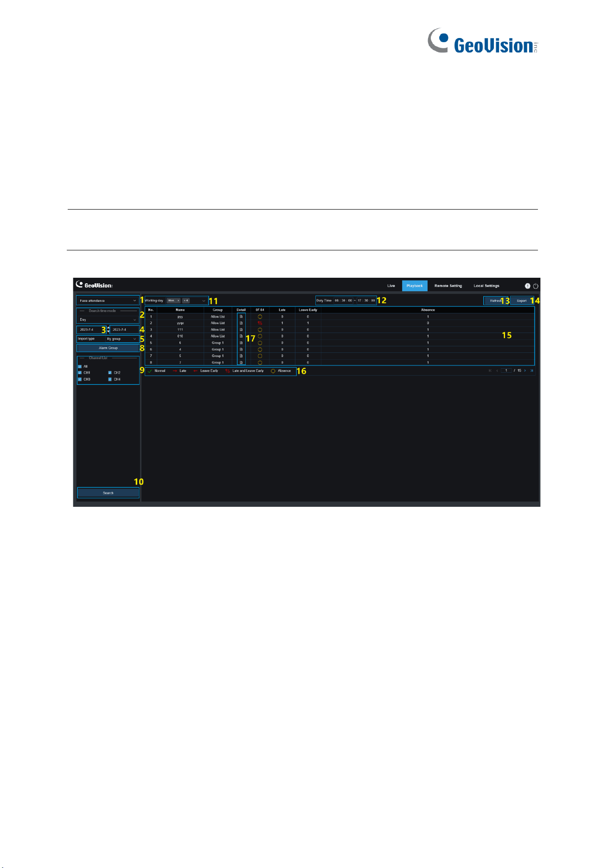
Task: Open detail icon in row No. 6
Action: coord(241,349)
